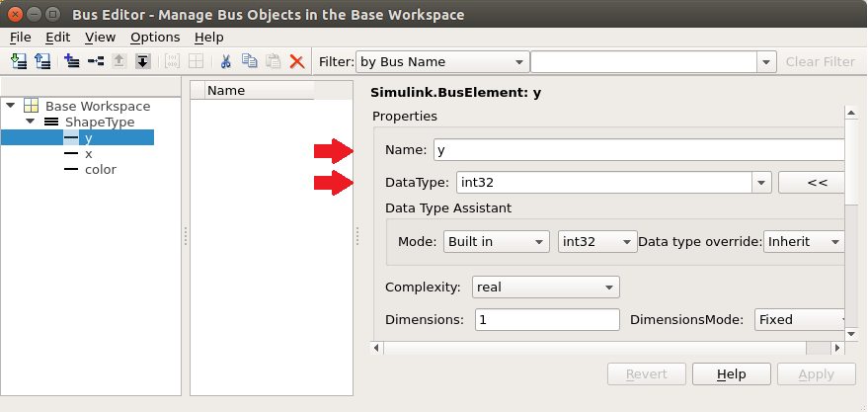Click the properties panel scroll-up arrow
The height and width of the screenshot is (412, 868).
(x=851, y=113)
